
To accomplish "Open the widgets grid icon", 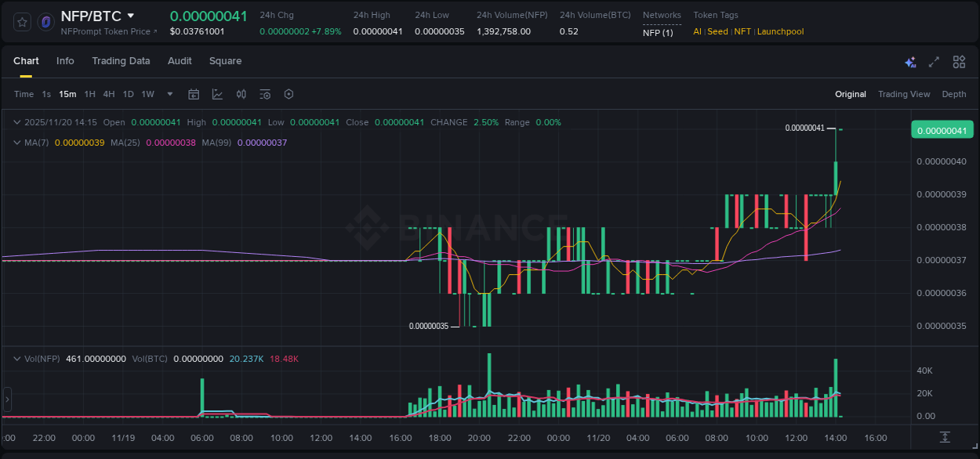I will (959, 61).
